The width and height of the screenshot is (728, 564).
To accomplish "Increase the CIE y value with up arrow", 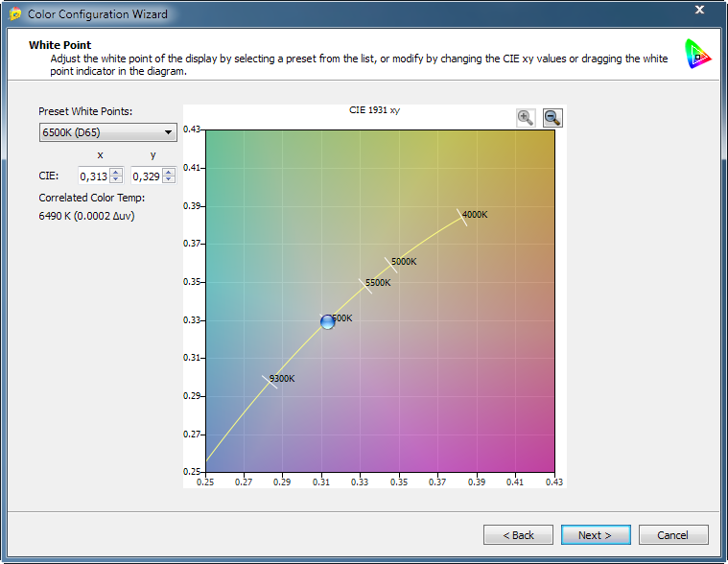I will coord(170,172).
